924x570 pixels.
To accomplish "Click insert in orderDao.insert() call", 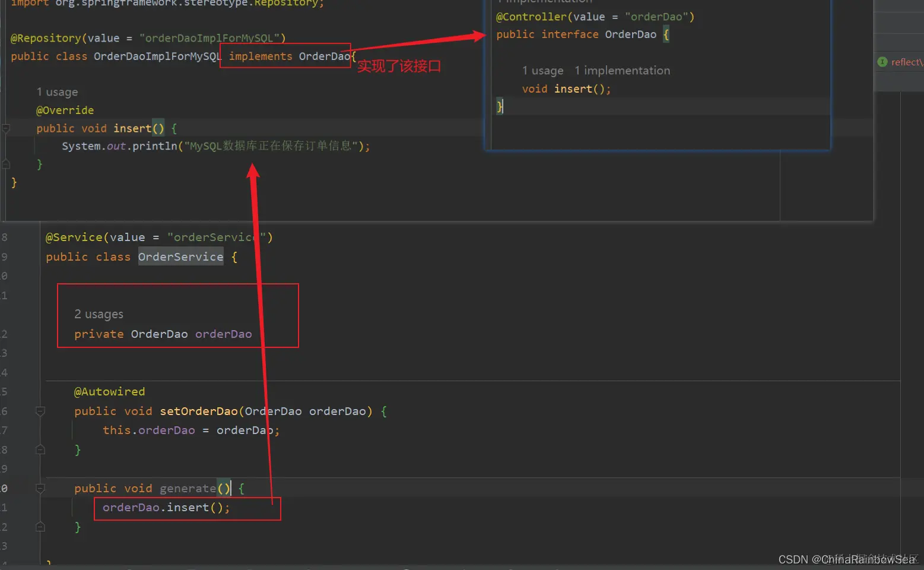I will [188, 508].
